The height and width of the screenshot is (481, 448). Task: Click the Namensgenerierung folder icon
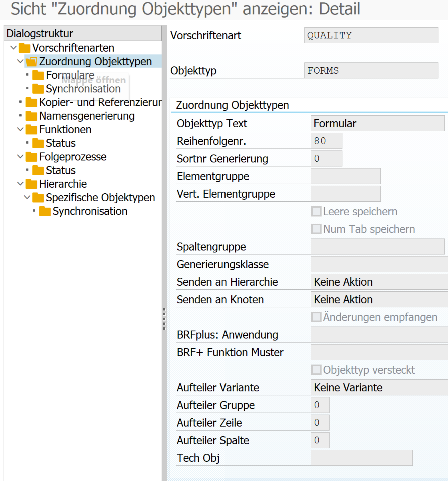(x=31, y=116)
